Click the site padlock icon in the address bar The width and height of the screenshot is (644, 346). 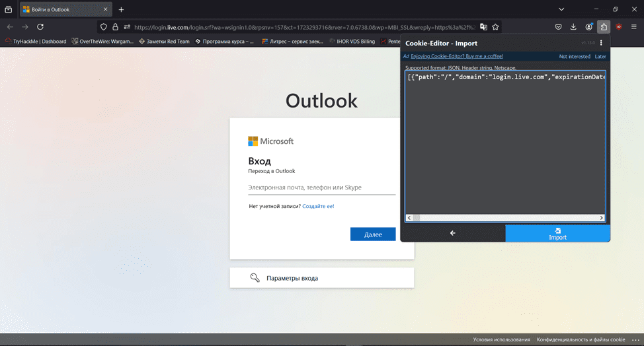115,27
